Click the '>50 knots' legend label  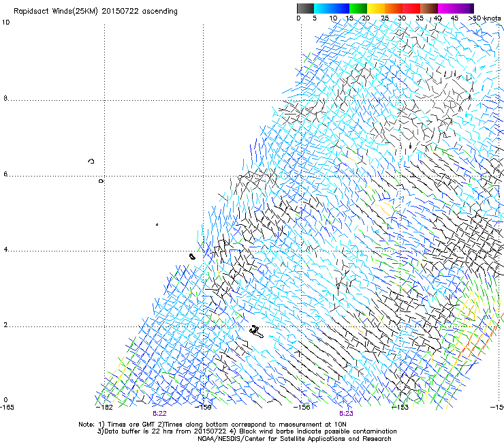click(x=484, y=18)
